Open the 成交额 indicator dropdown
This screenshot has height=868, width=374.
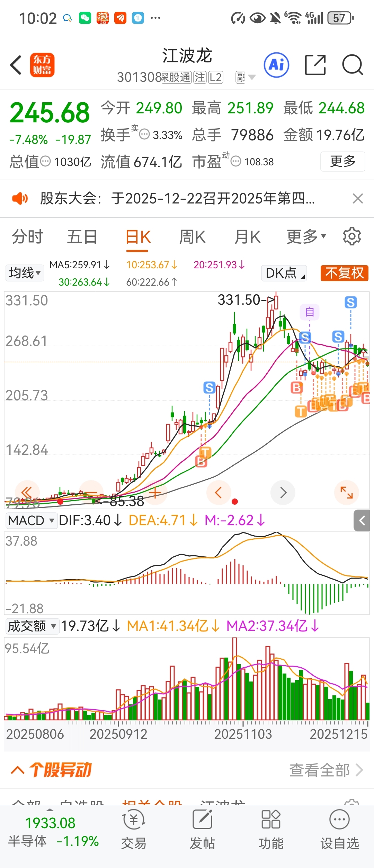[x=32, y=626]
